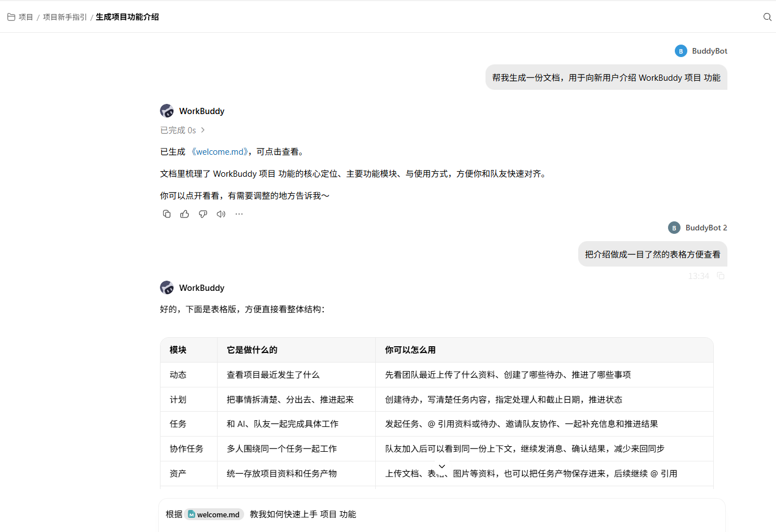Viewport: 776px width, 532px height.
Task: Copy the 把介绍做成一目了然 message
Action: (x=721, y=276)
